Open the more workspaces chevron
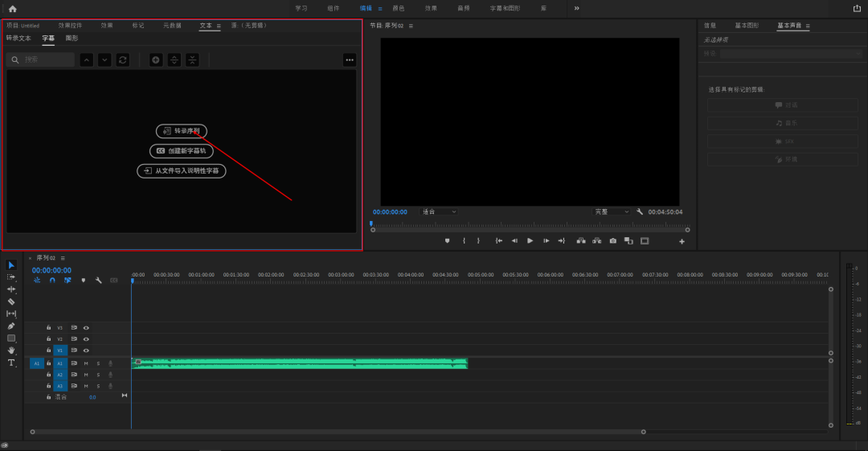 (577, 8)
